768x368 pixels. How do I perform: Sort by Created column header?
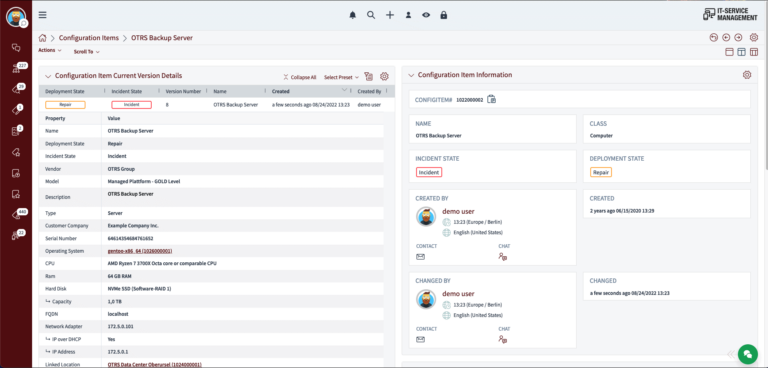(281, 91)
